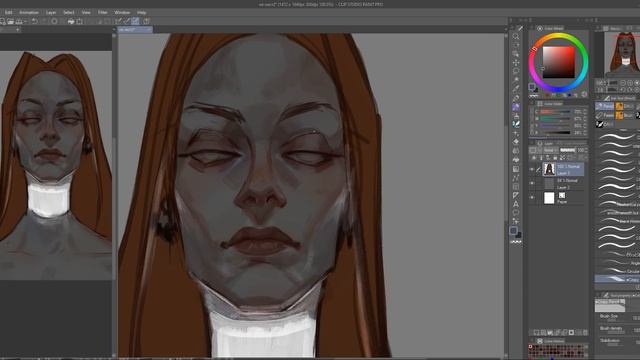Hide the Paper layer with its eye icon
The image size is (640, 360).
[532, 198]
